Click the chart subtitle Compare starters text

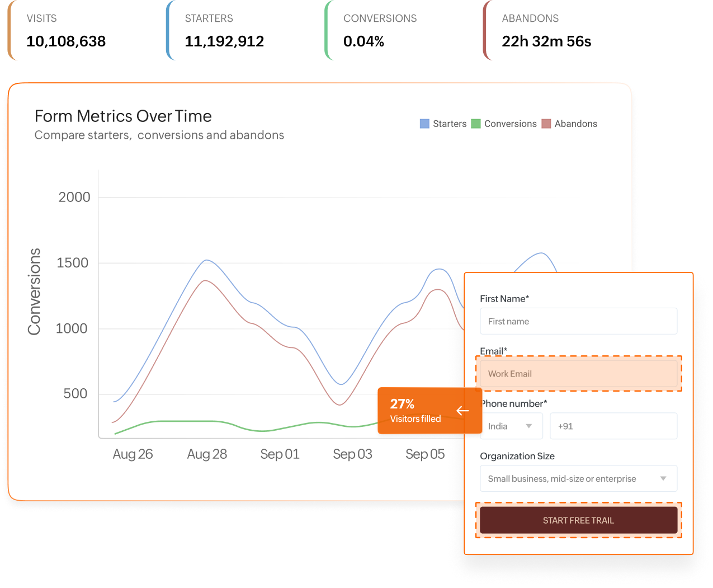click(159, 135)
